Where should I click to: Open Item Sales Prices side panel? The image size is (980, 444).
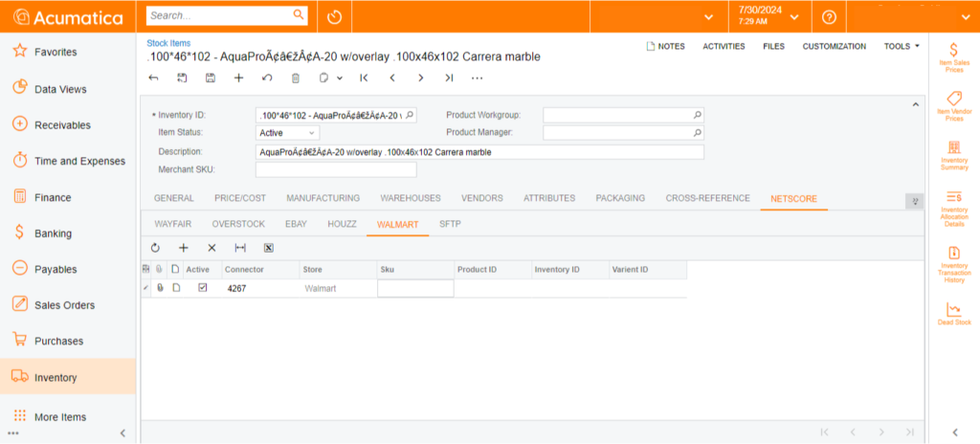[x=953, y=56]
